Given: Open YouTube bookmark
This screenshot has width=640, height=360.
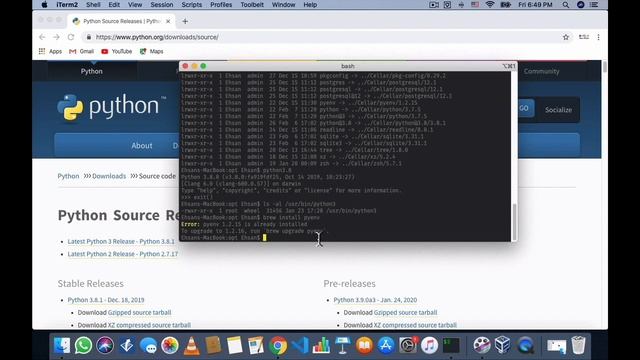Looking at the screenshot, I should (x=117, y=51).
